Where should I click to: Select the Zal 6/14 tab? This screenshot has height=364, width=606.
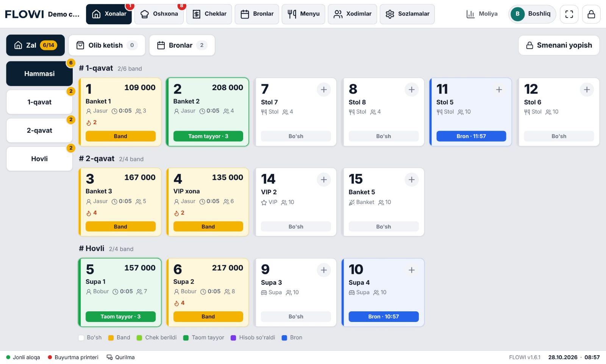pyautogui.click(x=35, y=45)
